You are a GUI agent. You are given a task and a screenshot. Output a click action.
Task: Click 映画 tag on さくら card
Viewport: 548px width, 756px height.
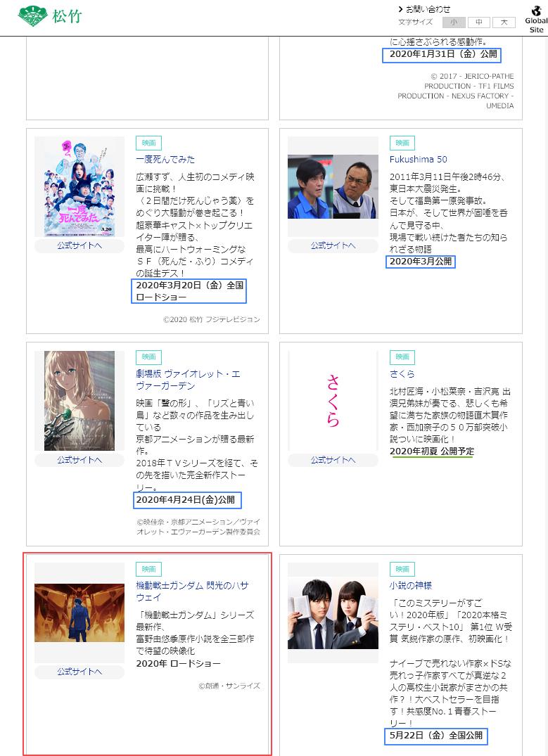click(402, 357)
